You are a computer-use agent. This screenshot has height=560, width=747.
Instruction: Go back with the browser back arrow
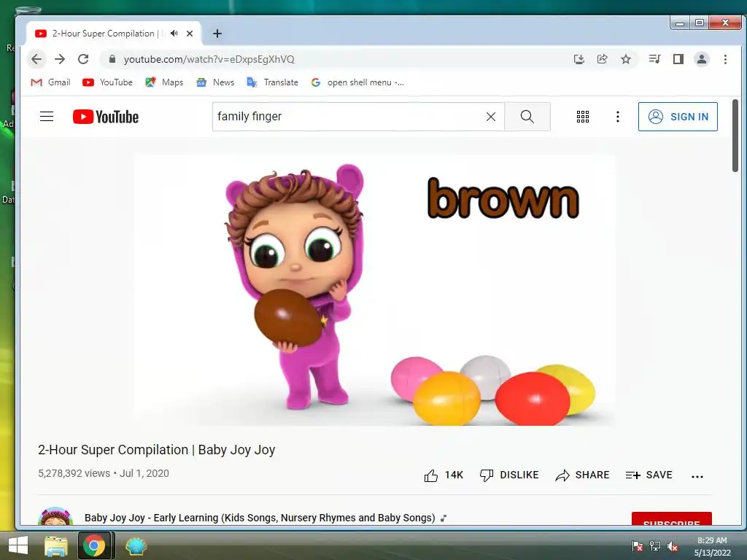point(36,59)
